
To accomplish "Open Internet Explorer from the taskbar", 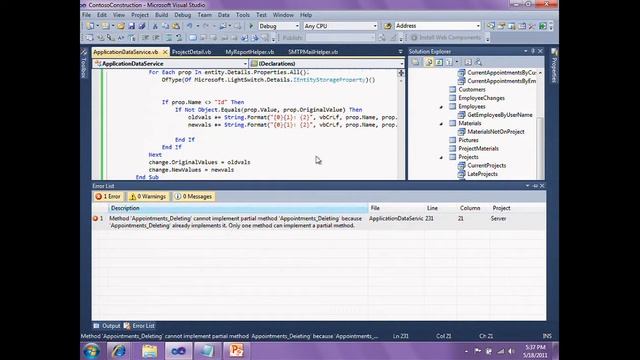I will [x=119, y=351].
